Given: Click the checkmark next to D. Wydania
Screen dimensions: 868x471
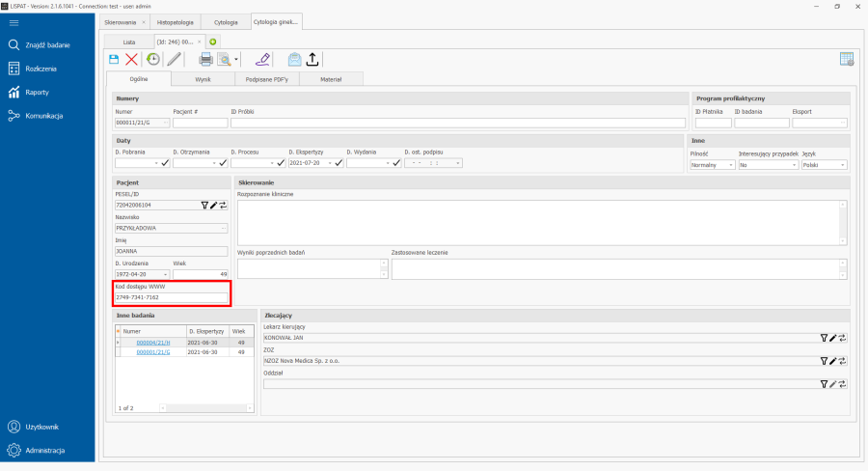Looking at the screenshot, I should pyautogui.click(x=397, y=164).
